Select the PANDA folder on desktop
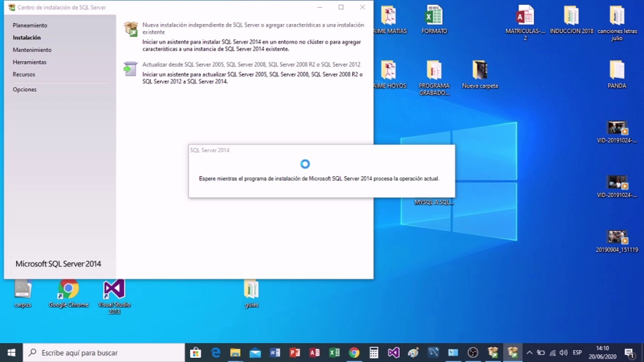 [617, 74]
